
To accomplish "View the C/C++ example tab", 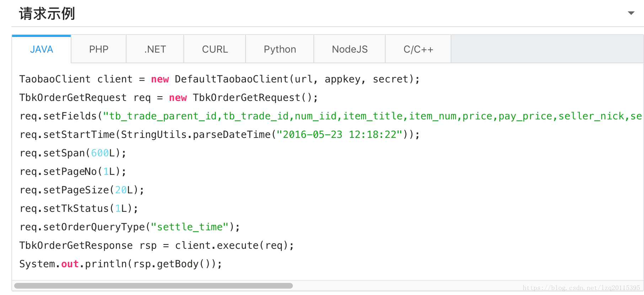I will point(418,49).
